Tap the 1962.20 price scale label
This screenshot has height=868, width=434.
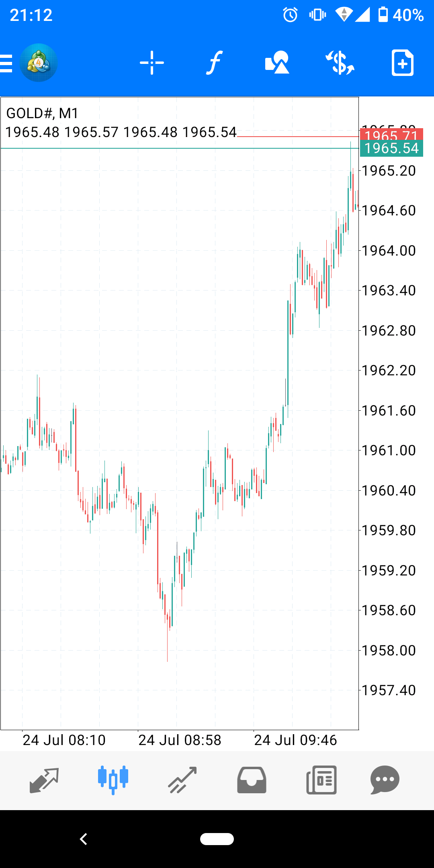pyautogui.click(x=389, y=371)
